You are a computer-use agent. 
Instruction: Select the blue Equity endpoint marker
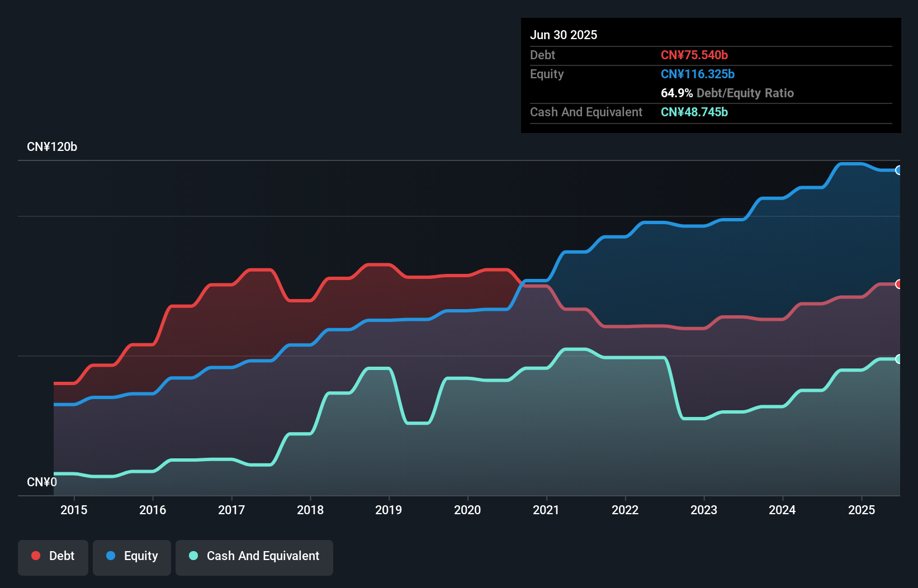coord(899,171)
